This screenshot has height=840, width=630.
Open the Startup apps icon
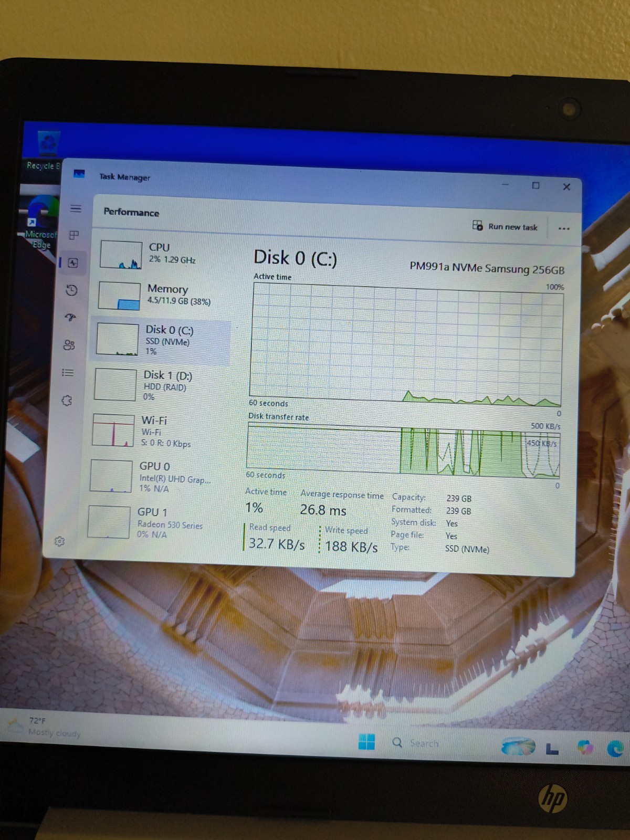[70, 317]
